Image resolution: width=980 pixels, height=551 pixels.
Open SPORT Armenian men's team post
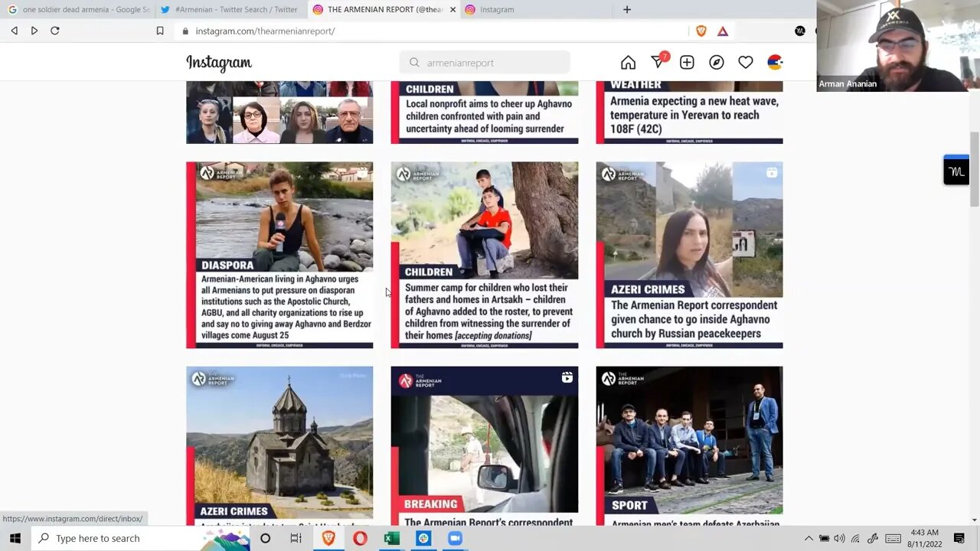point(689,445)
